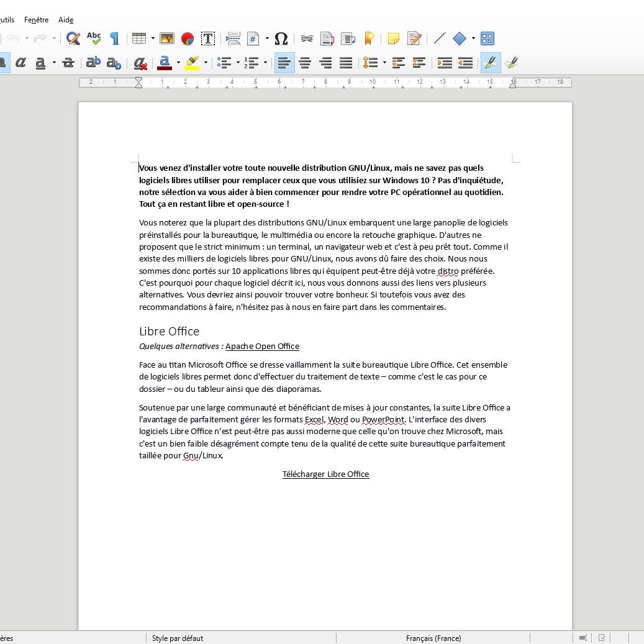This screenshot has height=644, width=644.
Task: Apply the yellow highlighting color
Action: tap(193, 63)
